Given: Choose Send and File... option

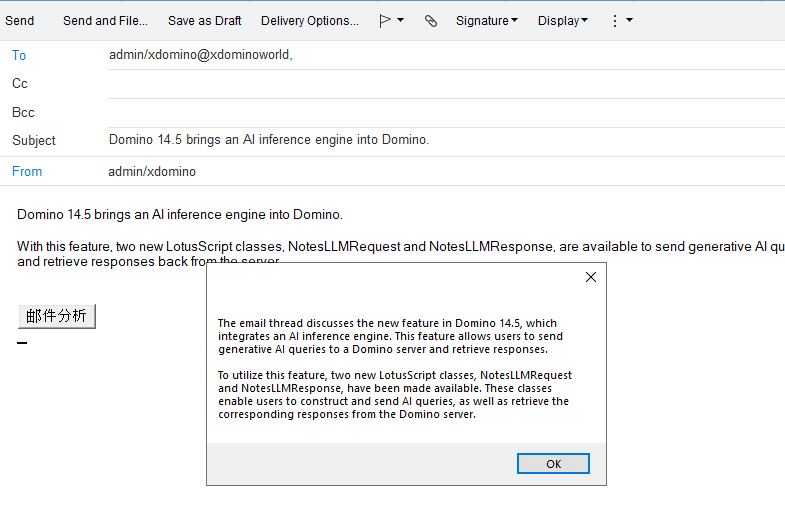Looking at the screenshot, I should coord(105,21).
